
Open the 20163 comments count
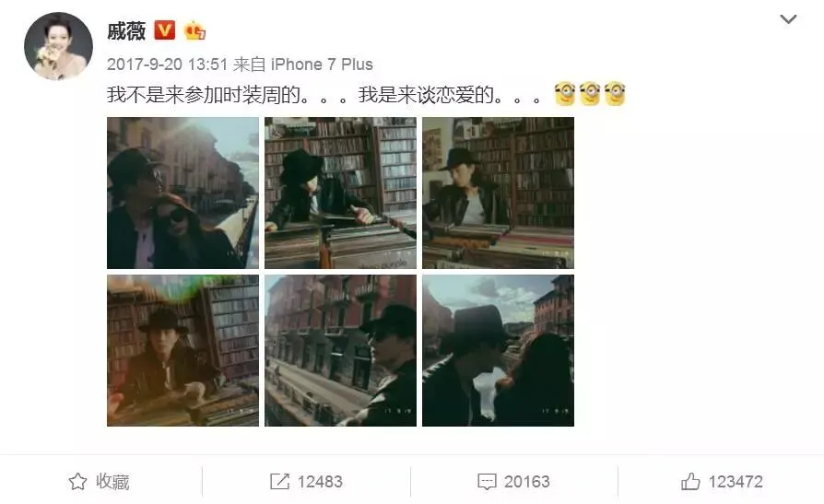click(x=526, y=481)
